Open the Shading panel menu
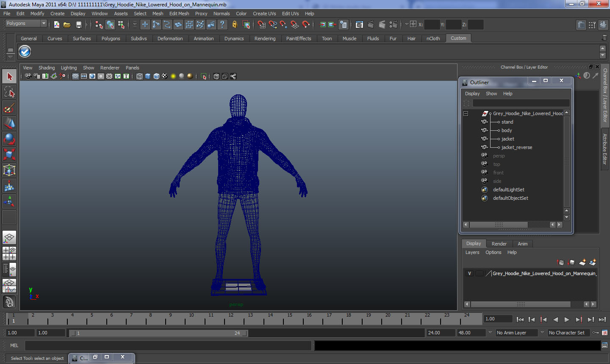 [x=47, y=68]
